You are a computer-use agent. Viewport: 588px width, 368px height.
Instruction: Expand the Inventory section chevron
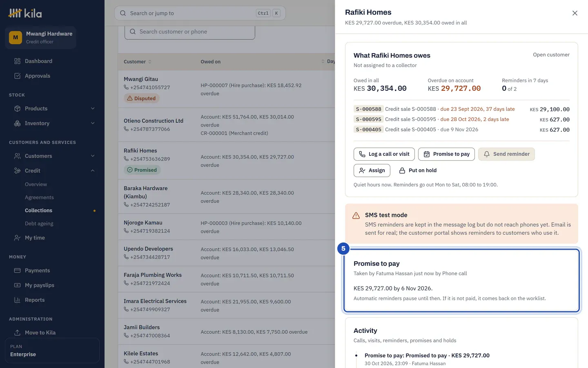pos(93,123)
